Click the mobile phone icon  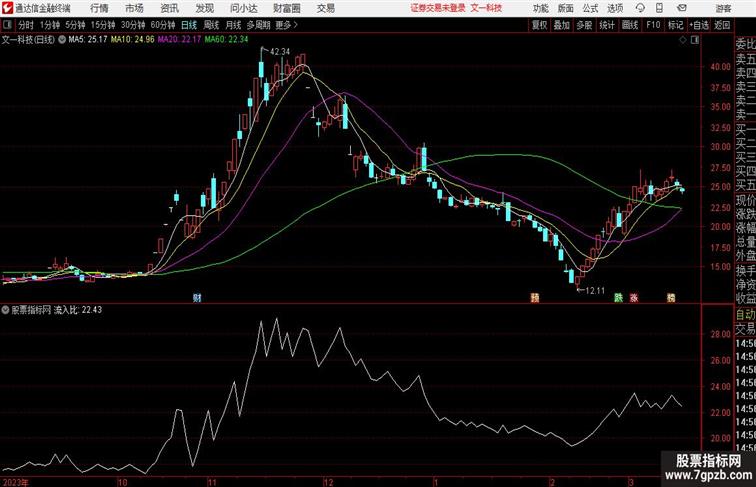[x=659, y=8]
